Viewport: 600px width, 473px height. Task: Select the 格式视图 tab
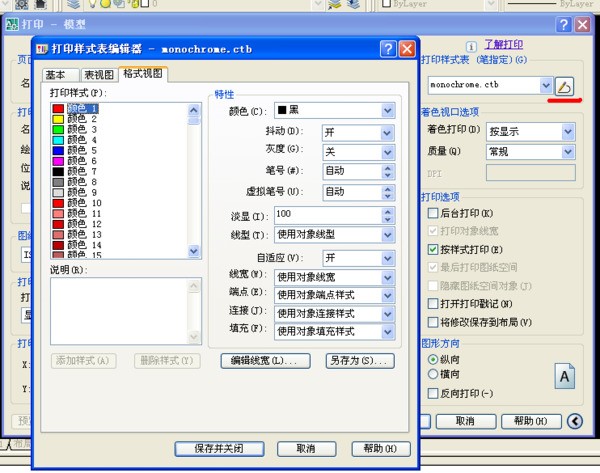pyautogui.click(x=143, y=73)
